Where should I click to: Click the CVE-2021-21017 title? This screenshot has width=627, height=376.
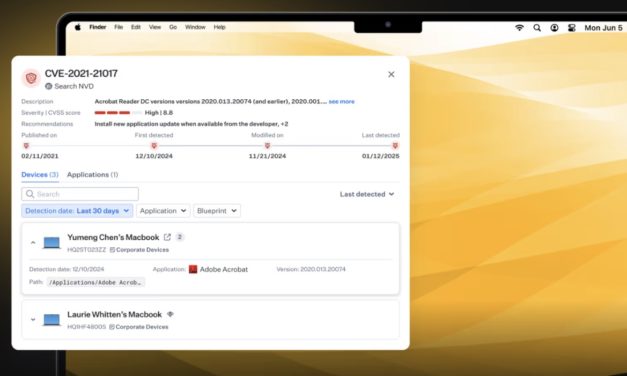click(81, 74)
